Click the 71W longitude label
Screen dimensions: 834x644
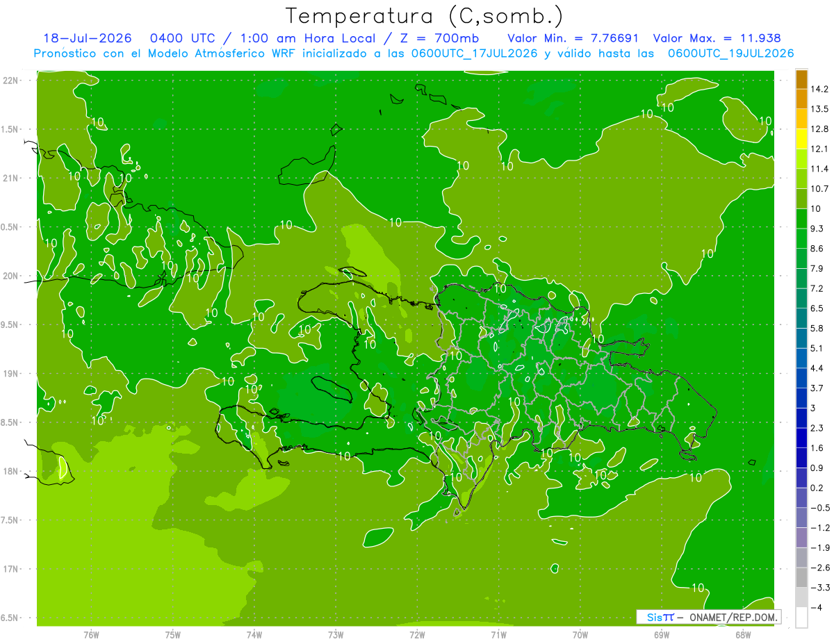pyautogui.click(x=498, y=634)
